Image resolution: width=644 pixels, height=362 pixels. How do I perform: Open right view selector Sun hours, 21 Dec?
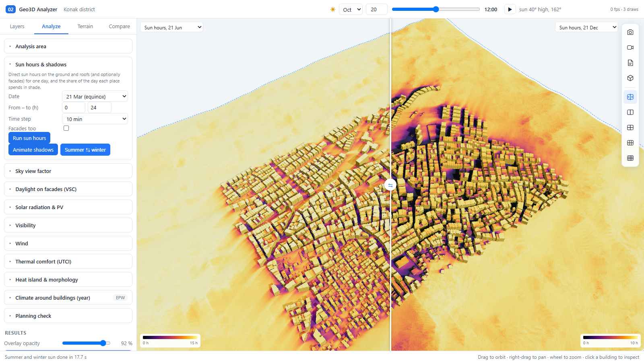pos(586,27)
